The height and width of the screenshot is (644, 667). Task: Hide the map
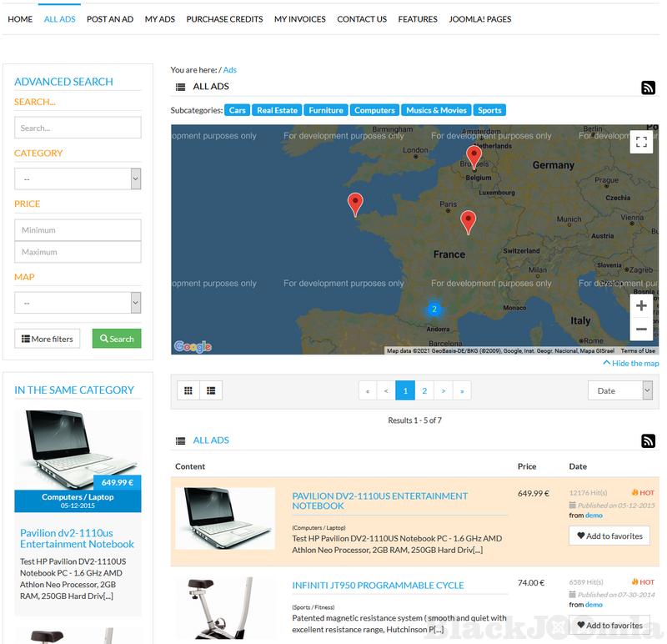[x=630, y=364]
